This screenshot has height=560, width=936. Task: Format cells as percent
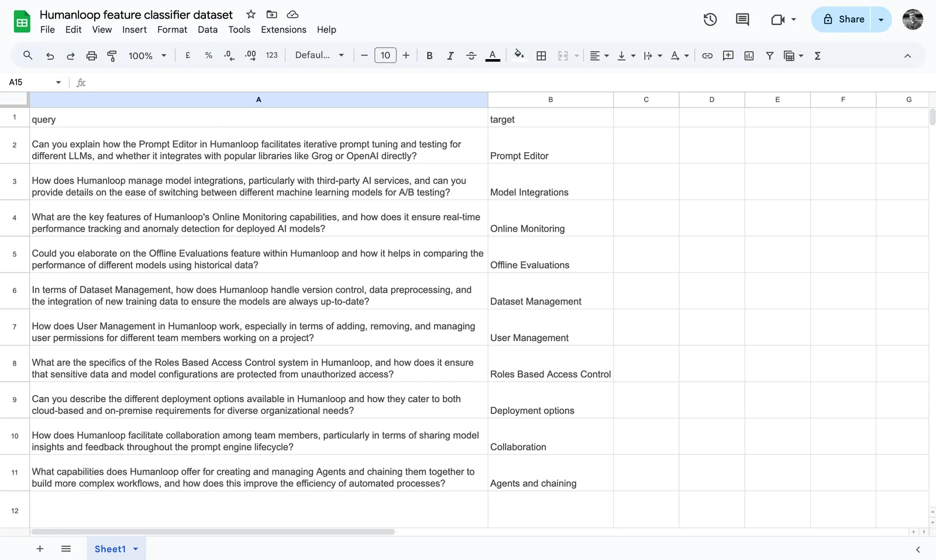click(208, 56)
